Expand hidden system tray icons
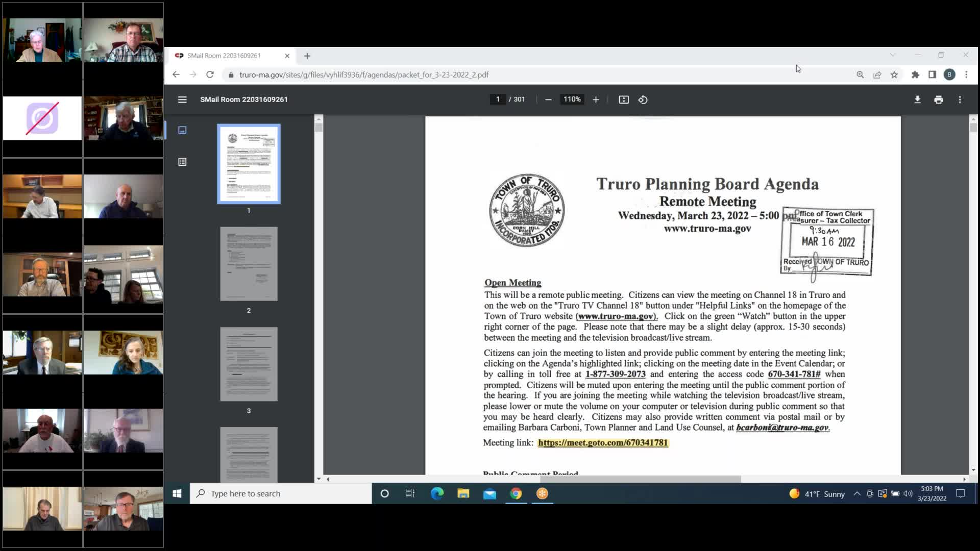The height and width of the screenshot is (551, 980). 857,493
